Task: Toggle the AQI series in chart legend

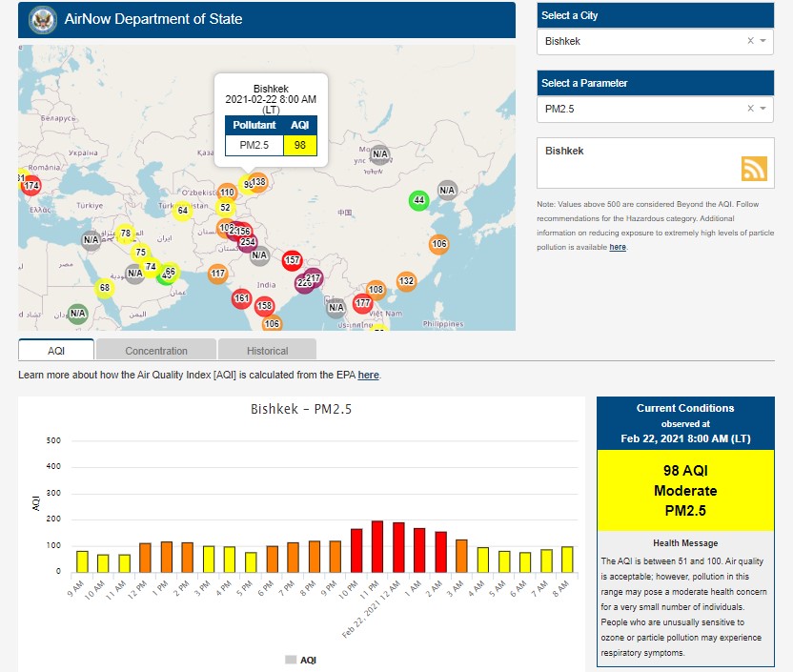Action: tap(301, 660)
